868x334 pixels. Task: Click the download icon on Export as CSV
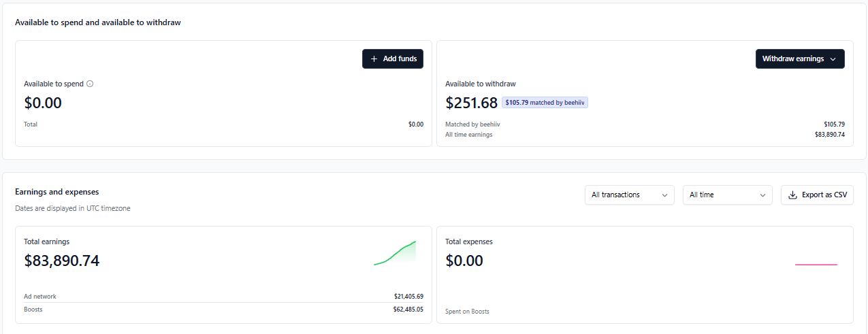(x=792, y=195)
